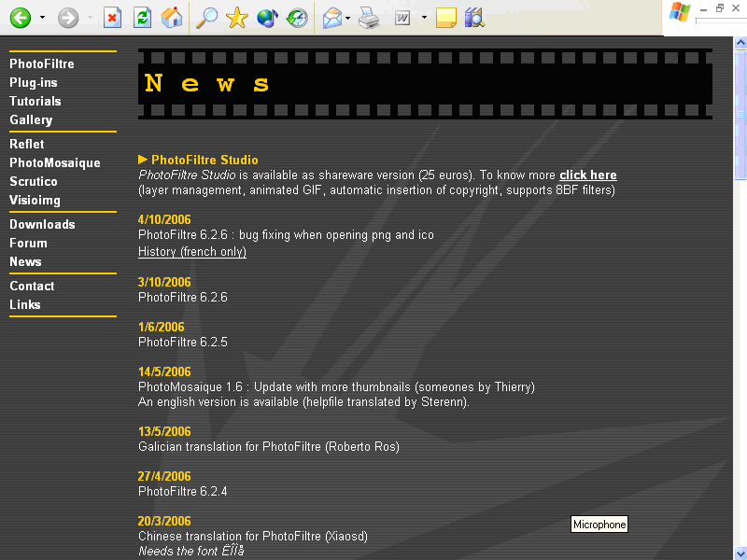This screenshot has height=560, width=747.
Task: Open History with the clock arrow icon
Action: pos(297,18)
